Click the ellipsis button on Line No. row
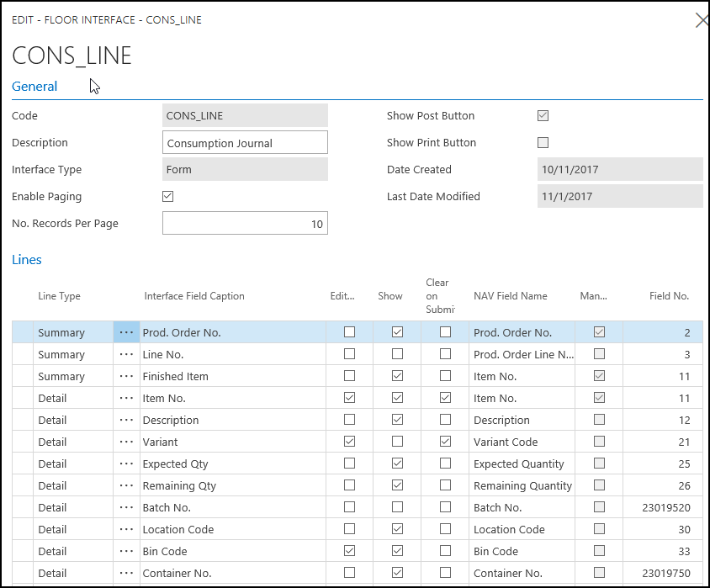 (126, 354)
